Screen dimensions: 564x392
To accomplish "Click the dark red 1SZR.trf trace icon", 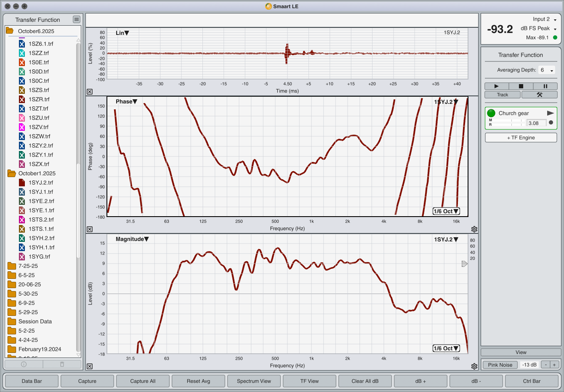I will coord(22,99).
